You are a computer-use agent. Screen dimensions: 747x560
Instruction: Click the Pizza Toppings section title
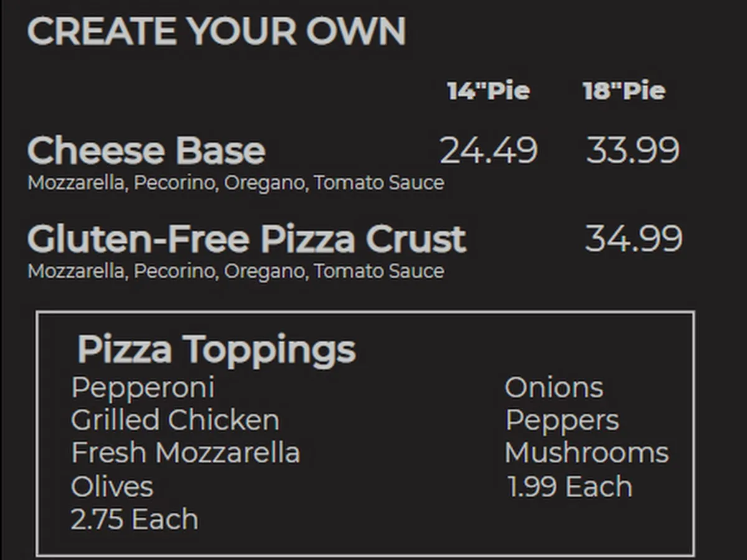[x=216, y=348]
